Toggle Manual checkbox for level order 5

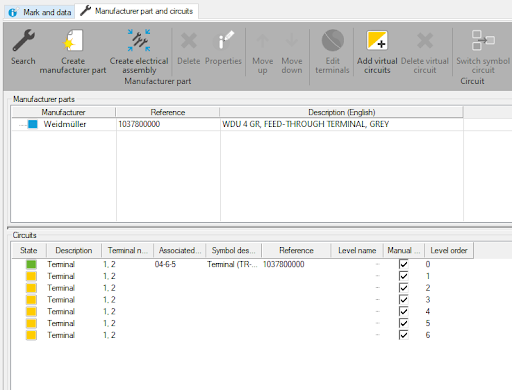403,323
